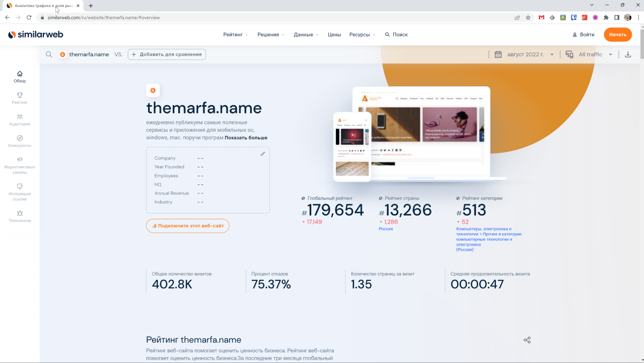Expand the Данные top menu
Image resolution: width=644 pixels, height=363 pixels.
[306, 34]
